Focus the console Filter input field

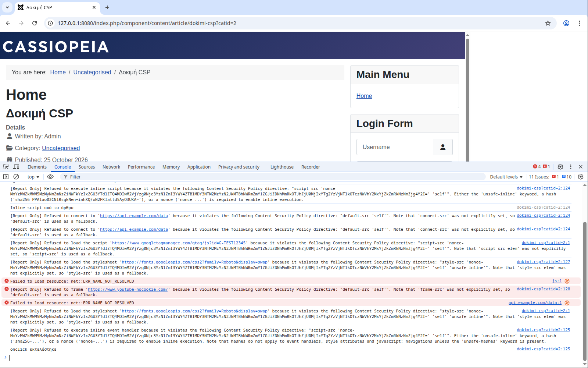pos(272,177)
